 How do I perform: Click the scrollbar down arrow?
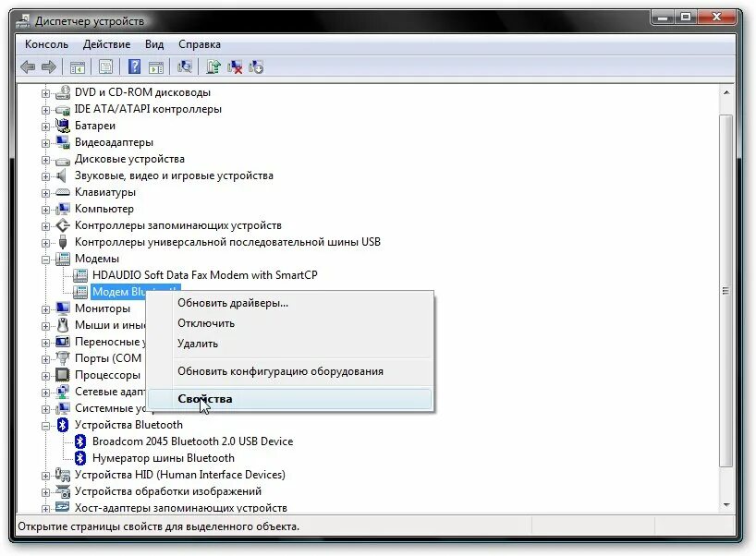tap(726, 505)
